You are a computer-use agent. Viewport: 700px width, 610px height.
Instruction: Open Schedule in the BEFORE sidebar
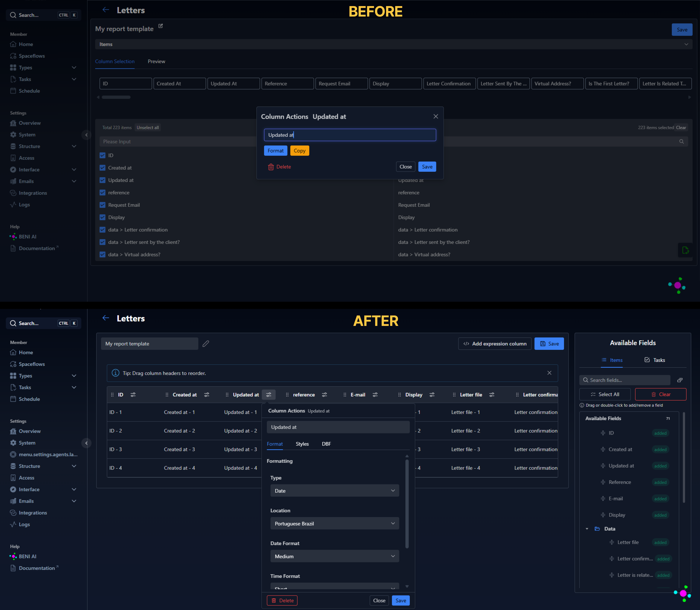tap(29, 91)
